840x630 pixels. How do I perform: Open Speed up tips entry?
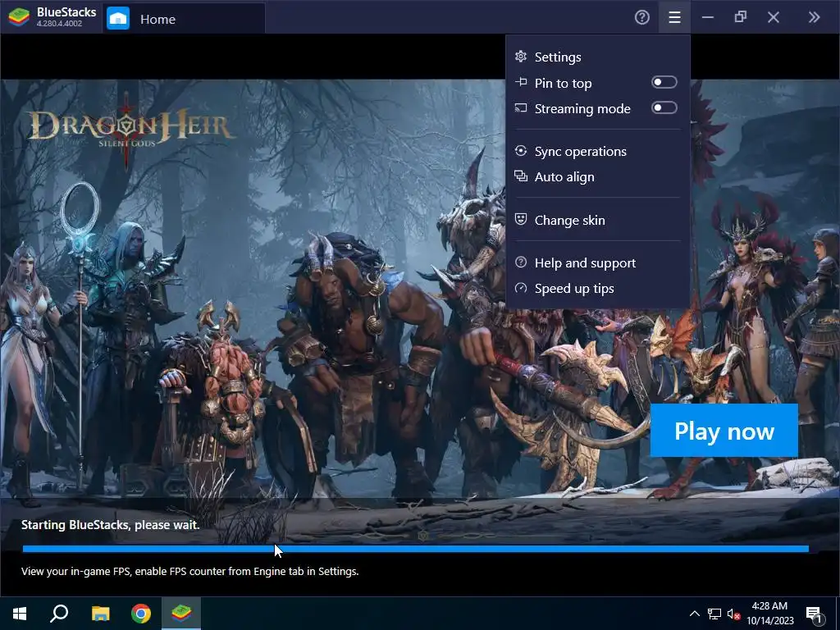pos(598,289)
